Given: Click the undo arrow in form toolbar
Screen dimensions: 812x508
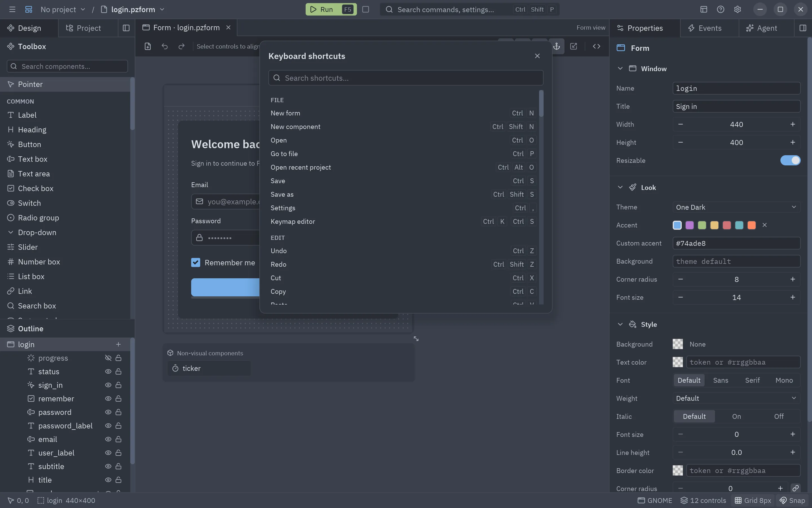Looking at the screenshot, I should 164,46.
